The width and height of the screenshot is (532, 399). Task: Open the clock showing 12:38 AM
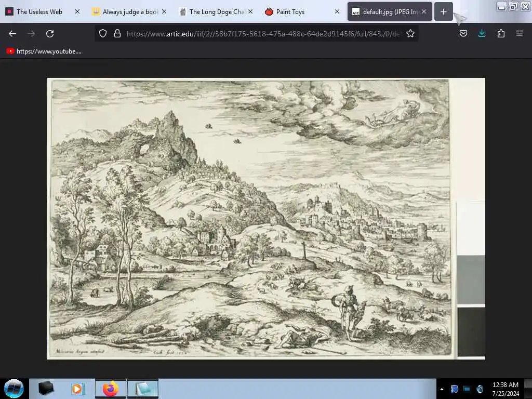506,389
